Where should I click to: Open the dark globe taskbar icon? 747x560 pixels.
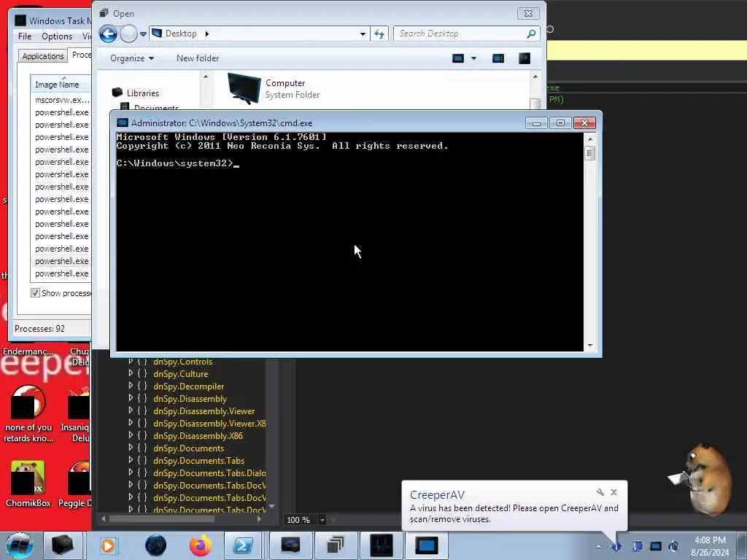(x=156, y=545)
